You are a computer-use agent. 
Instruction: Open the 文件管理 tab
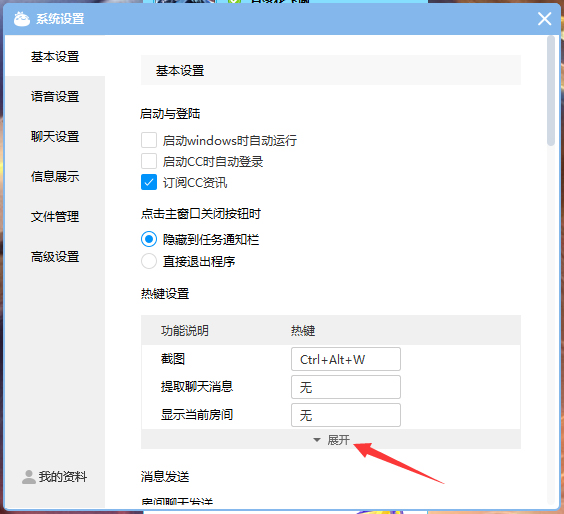click(x=55, y=216)
